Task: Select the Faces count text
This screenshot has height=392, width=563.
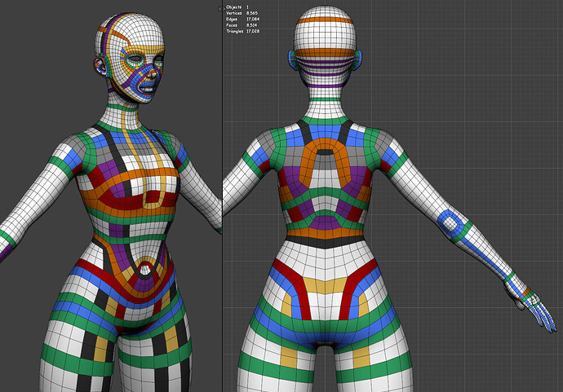Action: pos(242,25)
